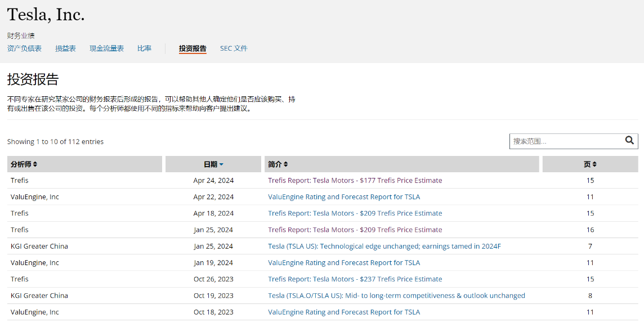Click the Oct 19, 2023 date cell
644x322 pixels.
213,296
